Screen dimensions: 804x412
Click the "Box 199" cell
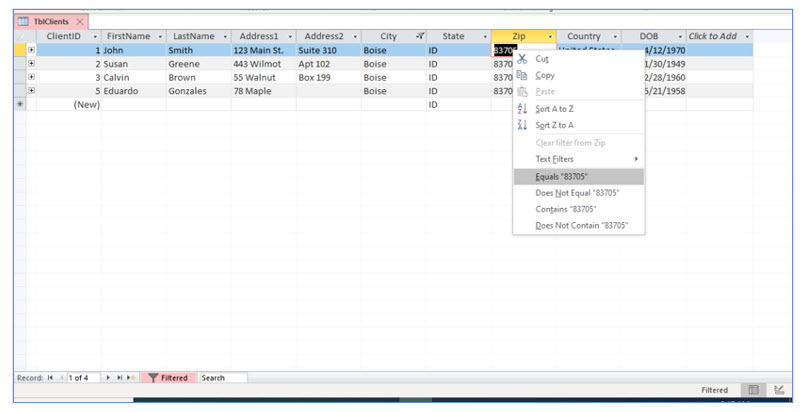[329, 78]
